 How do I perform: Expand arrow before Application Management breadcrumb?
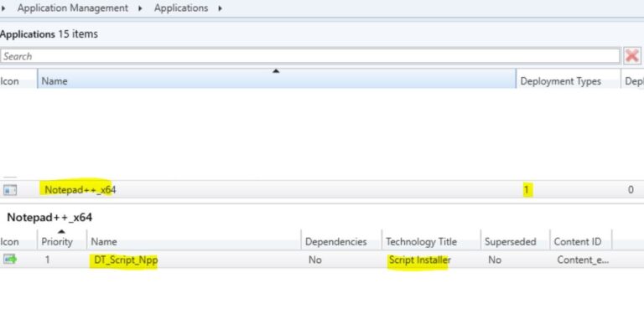(x=3, y=8)
